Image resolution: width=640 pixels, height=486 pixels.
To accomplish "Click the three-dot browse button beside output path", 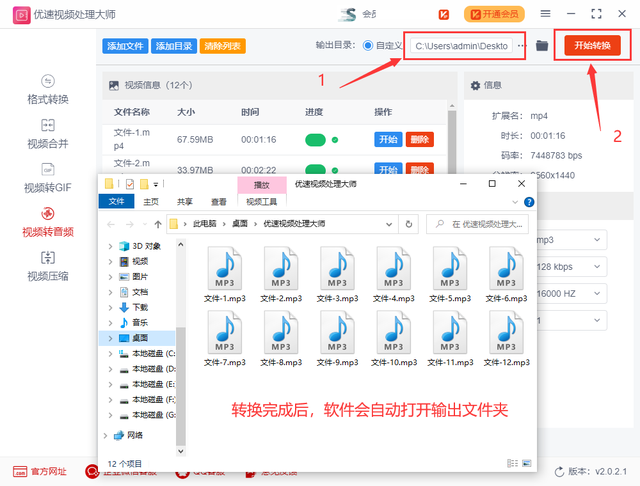I will 521,46.
